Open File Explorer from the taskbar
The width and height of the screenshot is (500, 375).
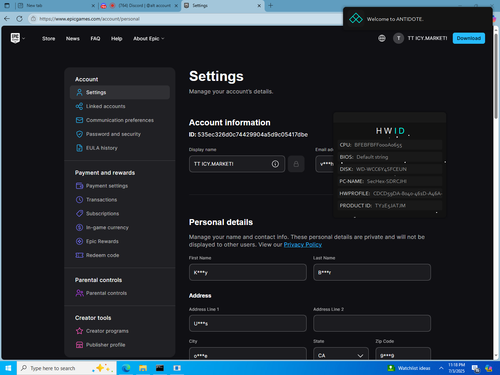click(143, 368)
